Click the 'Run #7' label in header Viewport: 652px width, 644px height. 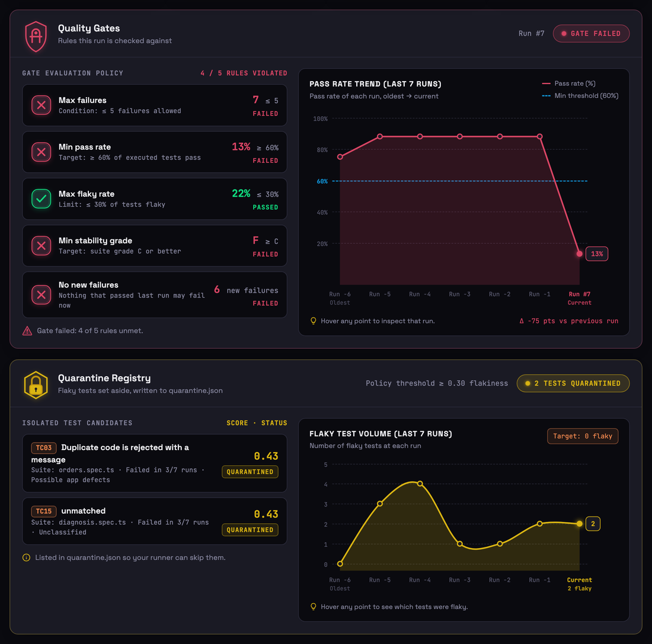(x=531, y=34)
